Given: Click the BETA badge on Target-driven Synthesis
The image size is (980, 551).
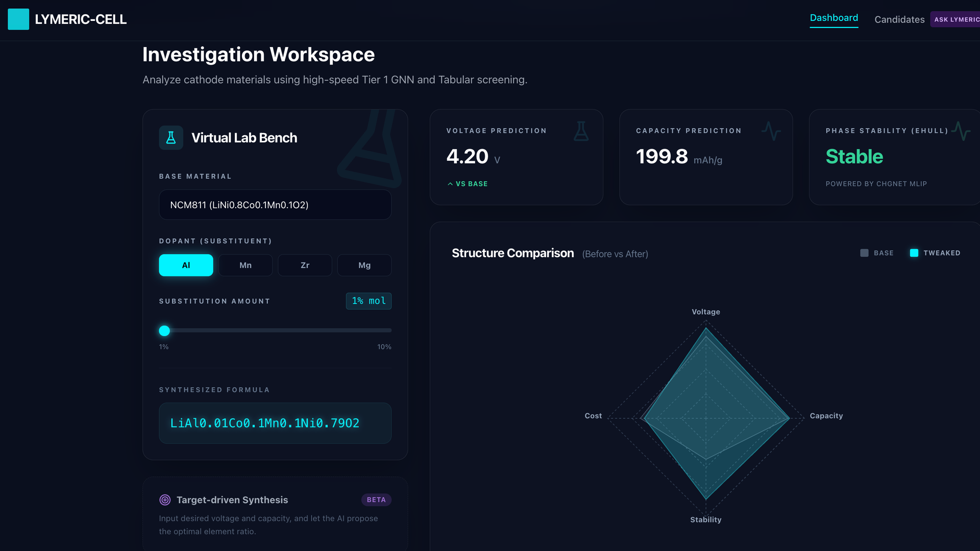Looking at the screenshot, I should tap(376, 500).
